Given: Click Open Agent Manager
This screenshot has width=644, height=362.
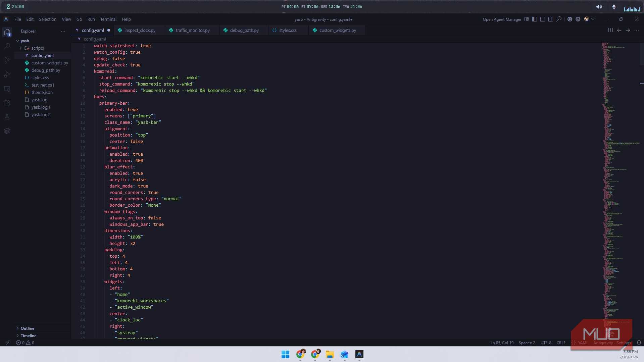Looking at the screenshot, I should pyautogui.click(x=502, y=19).
